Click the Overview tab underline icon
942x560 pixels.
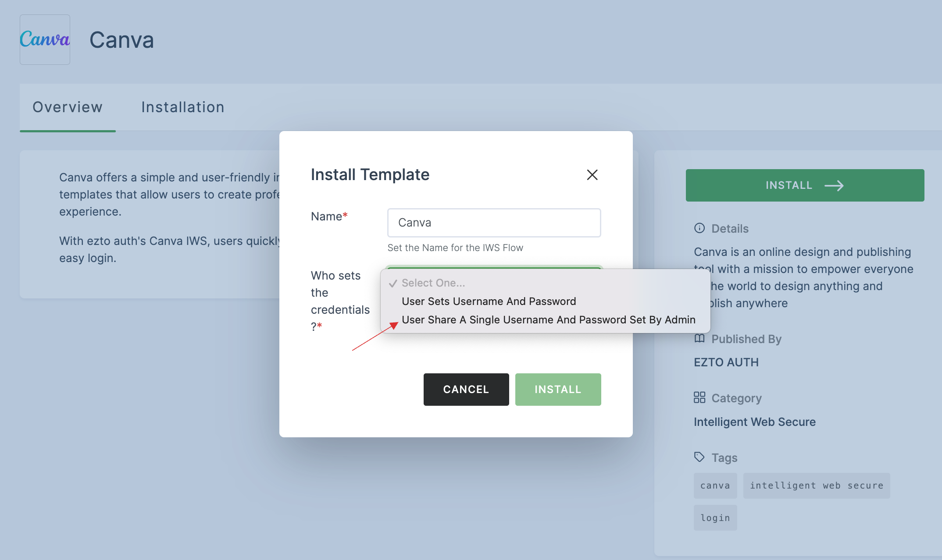(x=67, y=131)
